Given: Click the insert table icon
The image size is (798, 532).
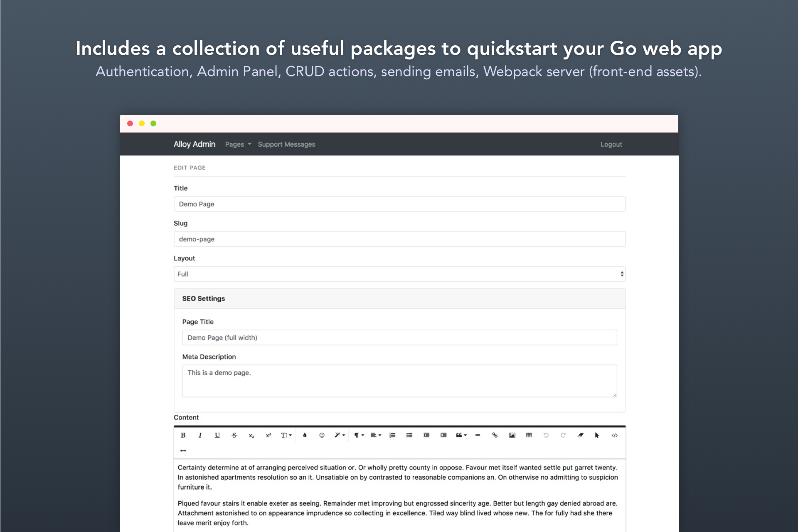Looking at the screenshot, I should click(529, 435).
